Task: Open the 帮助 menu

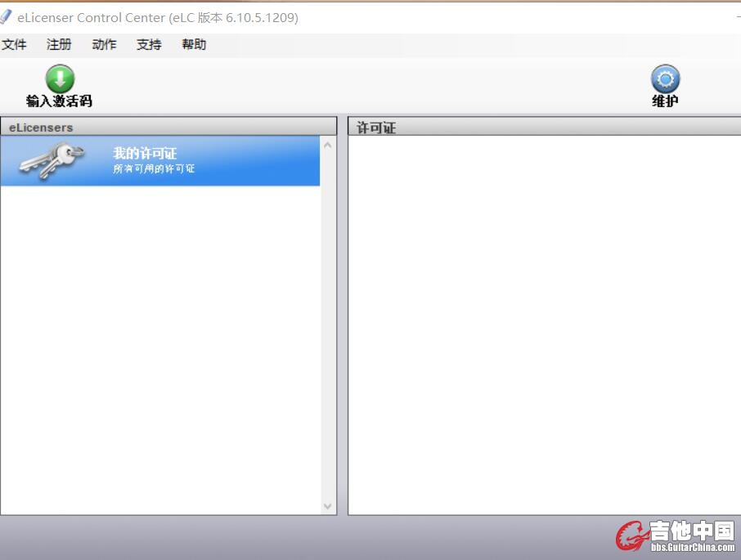Action: click(194, 44)
